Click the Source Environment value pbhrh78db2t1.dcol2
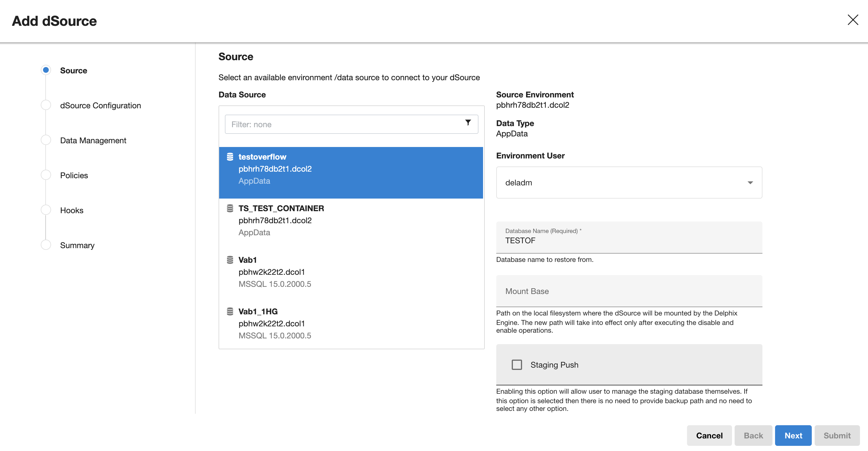The height and width of the screenshot is (451, 868). point(533,105)
